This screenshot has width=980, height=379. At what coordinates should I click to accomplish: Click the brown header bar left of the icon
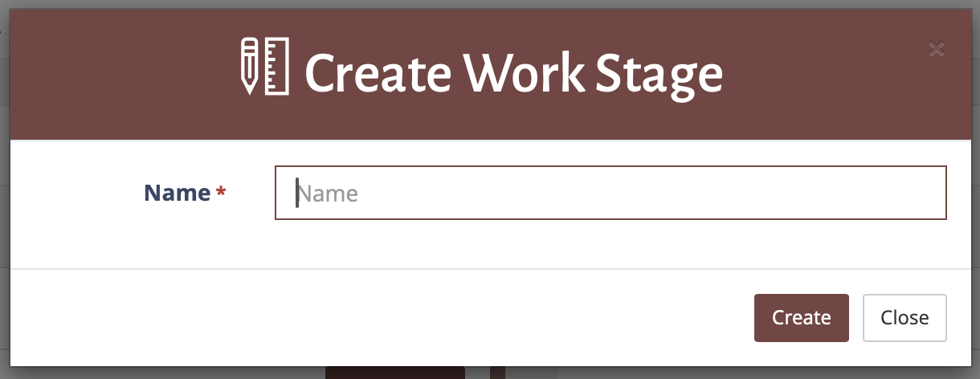[x=120, y=74]
